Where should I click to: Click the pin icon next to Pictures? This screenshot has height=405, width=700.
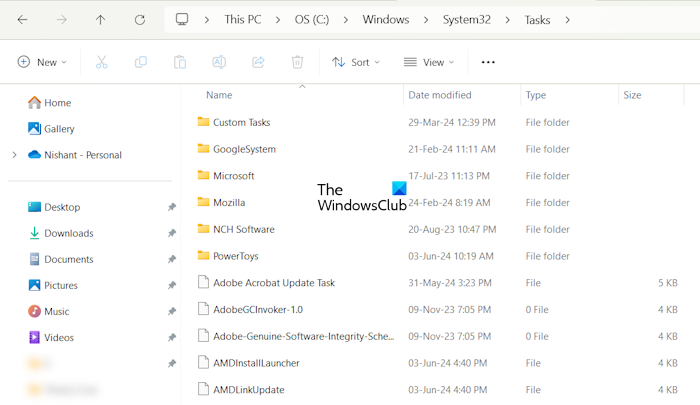171,285
